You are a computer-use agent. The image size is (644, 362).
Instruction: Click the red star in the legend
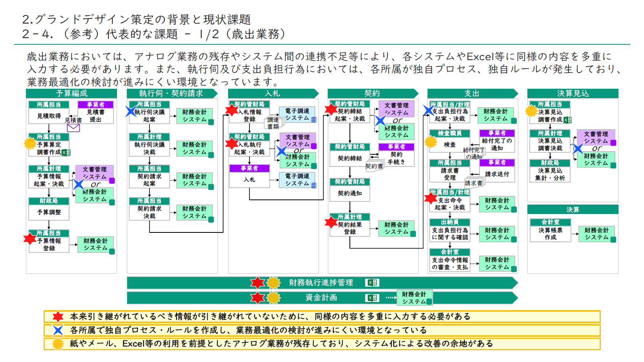58,317
